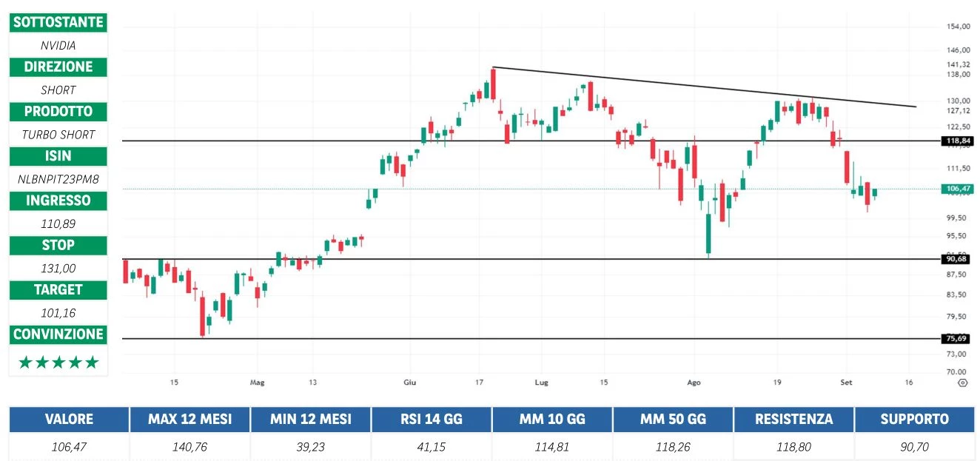This screenshot has height=461, width=980.
Task: Select the RESISTENZA column header
Action: pos(793,419)
